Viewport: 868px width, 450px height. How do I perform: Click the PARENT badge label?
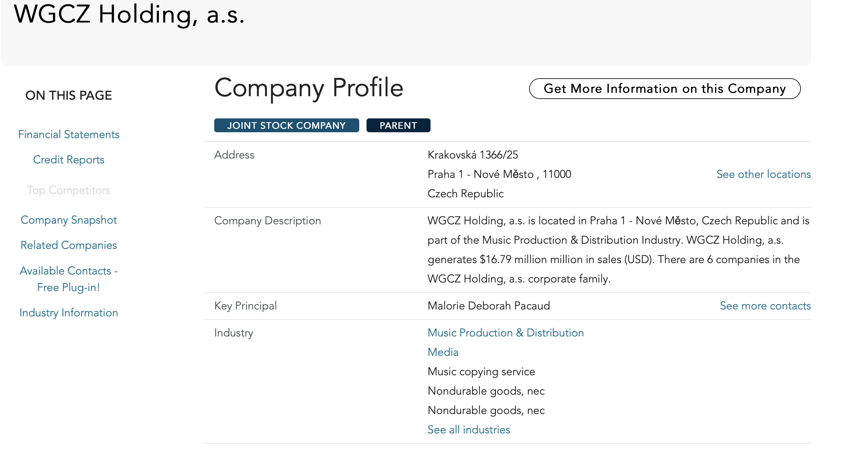coord(398,125)
